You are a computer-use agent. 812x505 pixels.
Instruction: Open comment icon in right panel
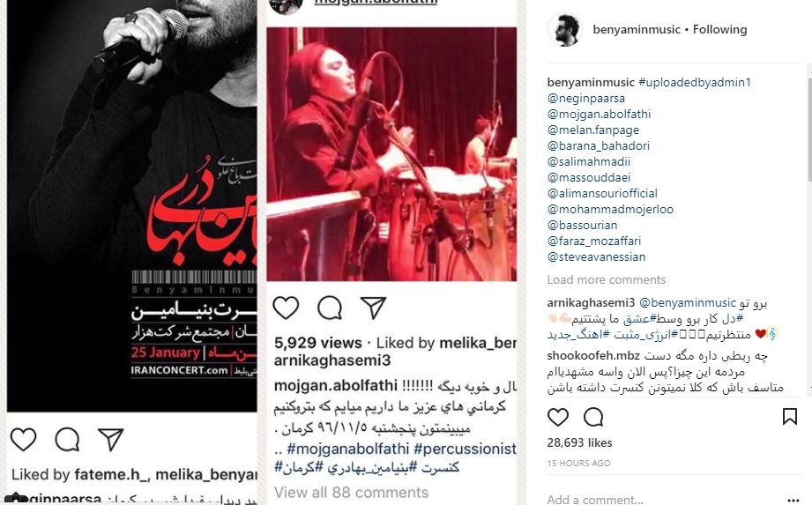tap(593, 417)
